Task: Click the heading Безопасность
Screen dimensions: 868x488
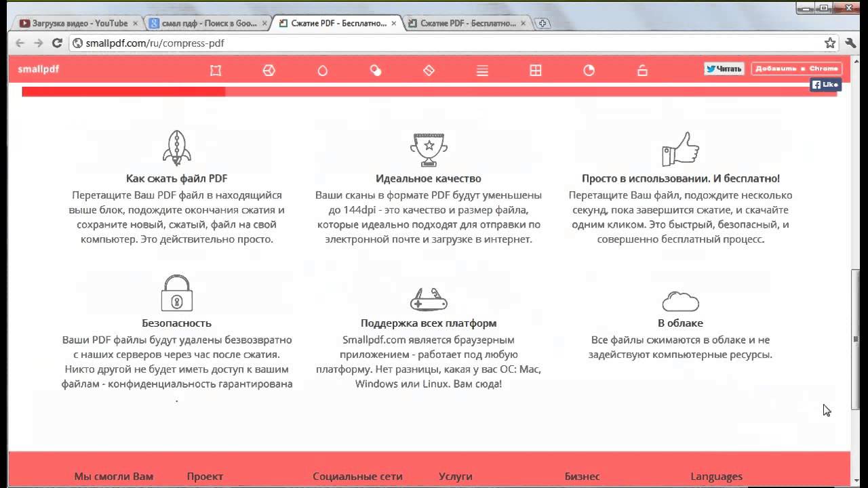Action: (176, 323)
